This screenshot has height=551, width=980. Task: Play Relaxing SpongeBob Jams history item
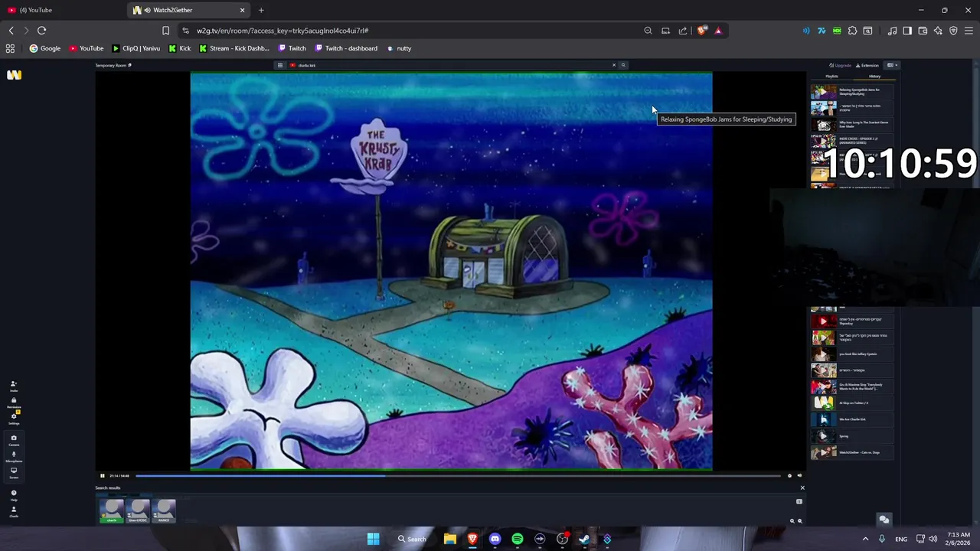click(851, 92)
